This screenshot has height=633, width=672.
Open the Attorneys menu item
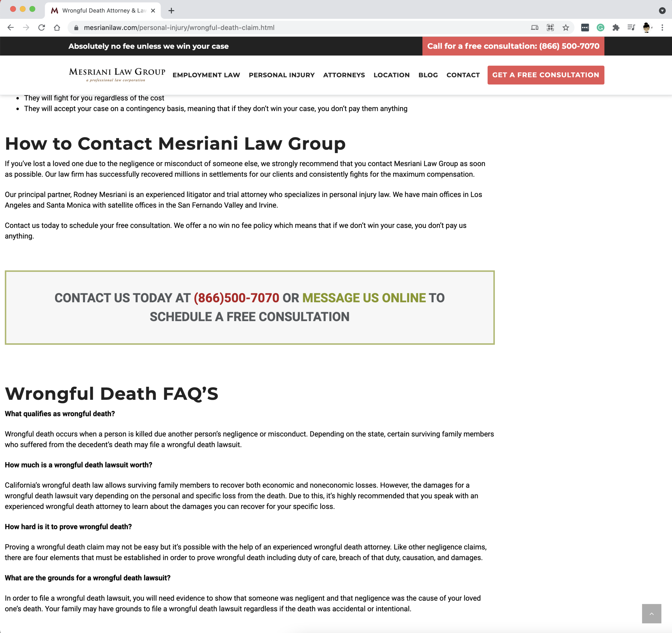[344, 75]
